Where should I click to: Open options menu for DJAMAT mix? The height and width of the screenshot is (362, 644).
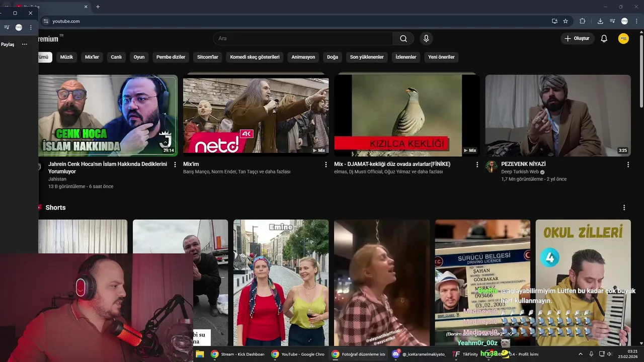click(x=477, y=164)
